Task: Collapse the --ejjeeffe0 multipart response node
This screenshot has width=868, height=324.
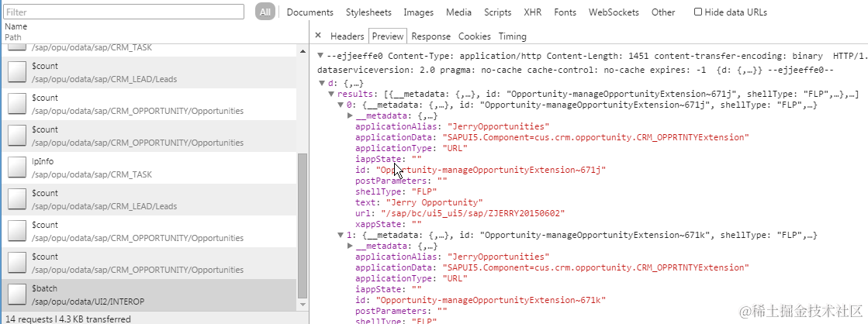Action: pos(320,56)
